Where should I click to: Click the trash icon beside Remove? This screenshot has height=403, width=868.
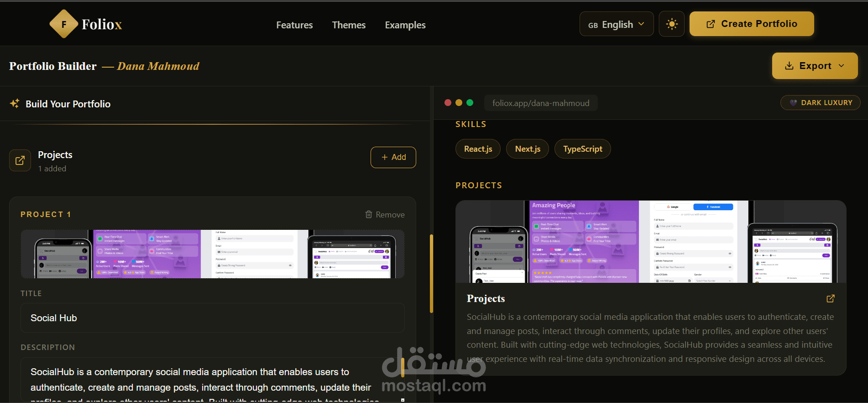pos(369,214)
